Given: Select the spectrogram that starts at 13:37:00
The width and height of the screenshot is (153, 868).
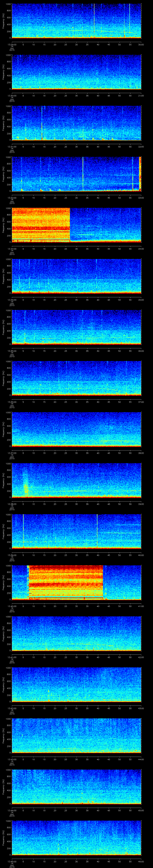Looking at the screenshot, I should coord(76,429).
